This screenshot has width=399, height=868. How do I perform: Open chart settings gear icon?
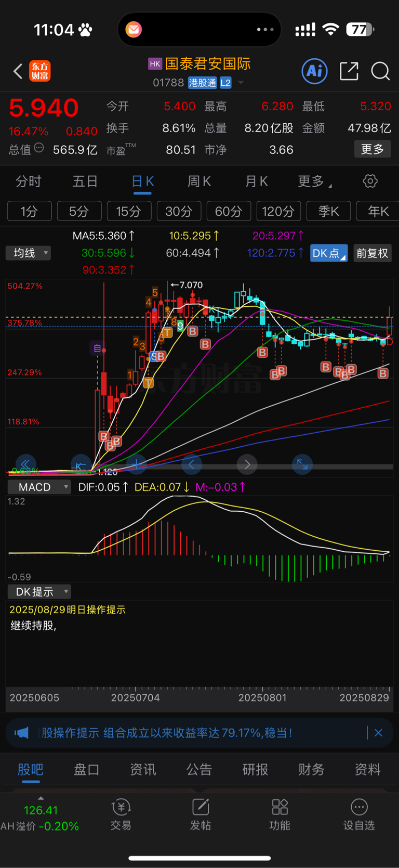370,181
